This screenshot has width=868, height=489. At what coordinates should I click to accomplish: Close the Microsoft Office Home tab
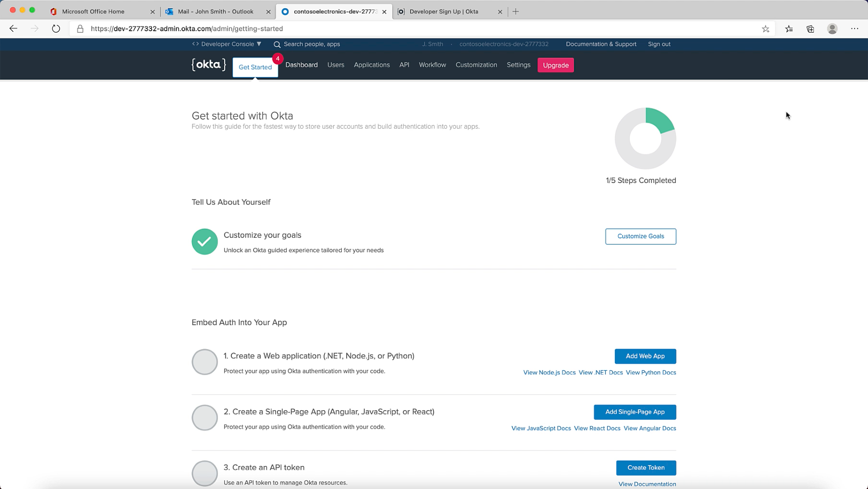click(153, 12)
